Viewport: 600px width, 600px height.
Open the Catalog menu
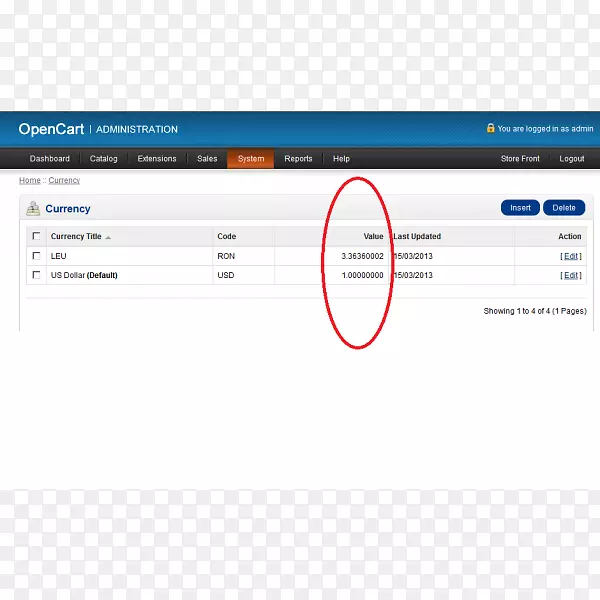(x=104, y=158)
